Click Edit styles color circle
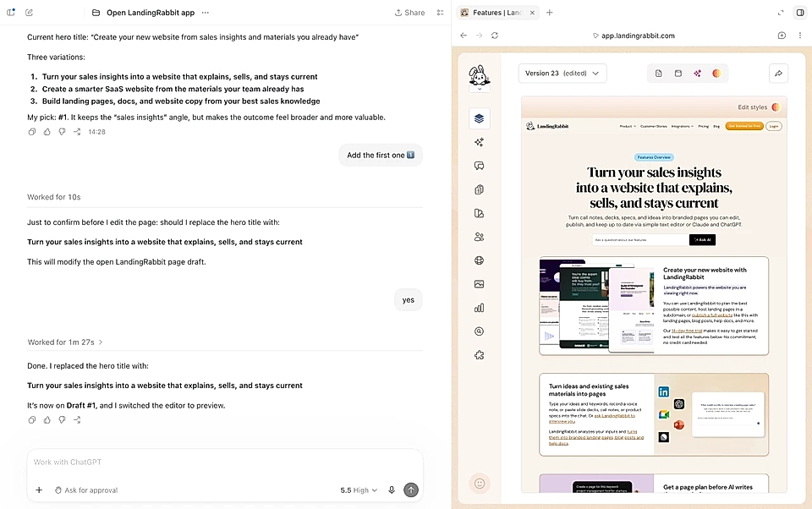The image size is (812, 509). 776,107
